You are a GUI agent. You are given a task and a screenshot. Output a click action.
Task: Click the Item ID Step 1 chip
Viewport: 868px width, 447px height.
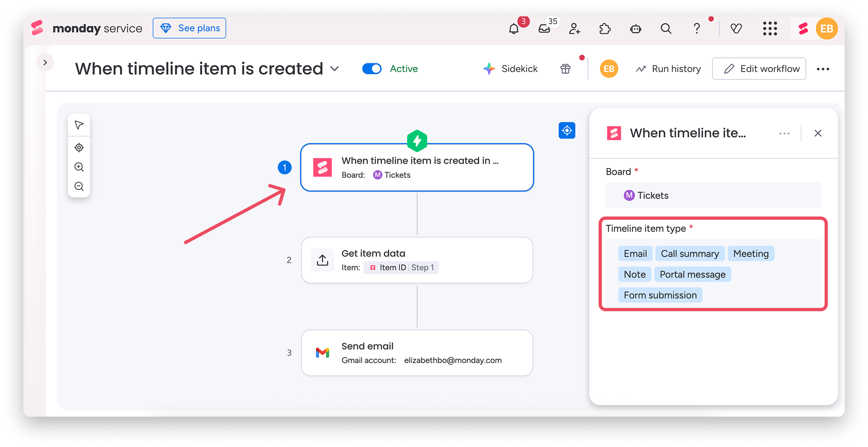tap(401, 268)
